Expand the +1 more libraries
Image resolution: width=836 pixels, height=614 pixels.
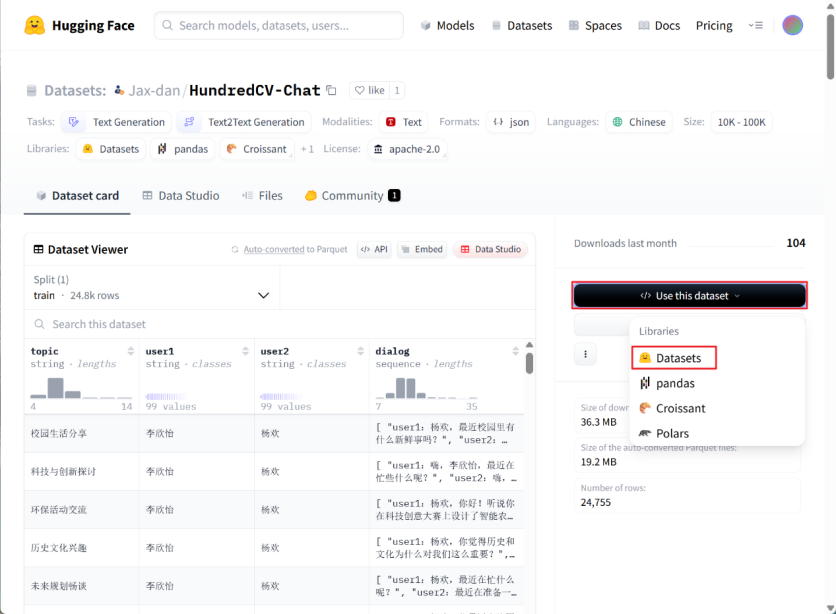click(x=307, y=149)
